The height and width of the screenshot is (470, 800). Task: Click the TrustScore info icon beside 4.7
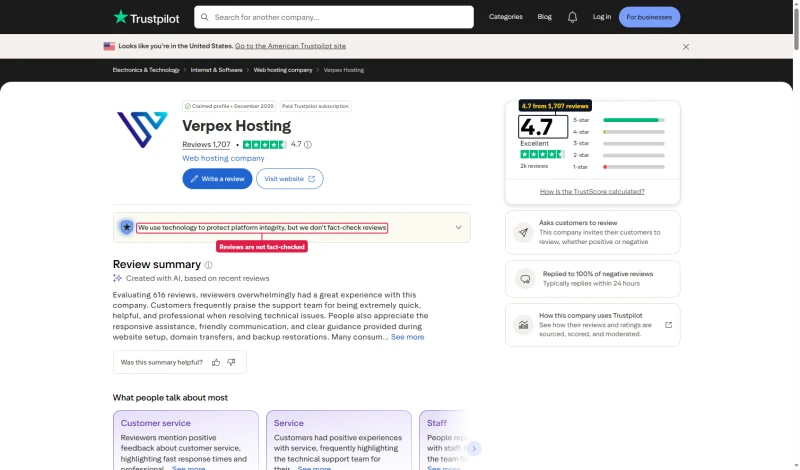click(x=308, y=144)
